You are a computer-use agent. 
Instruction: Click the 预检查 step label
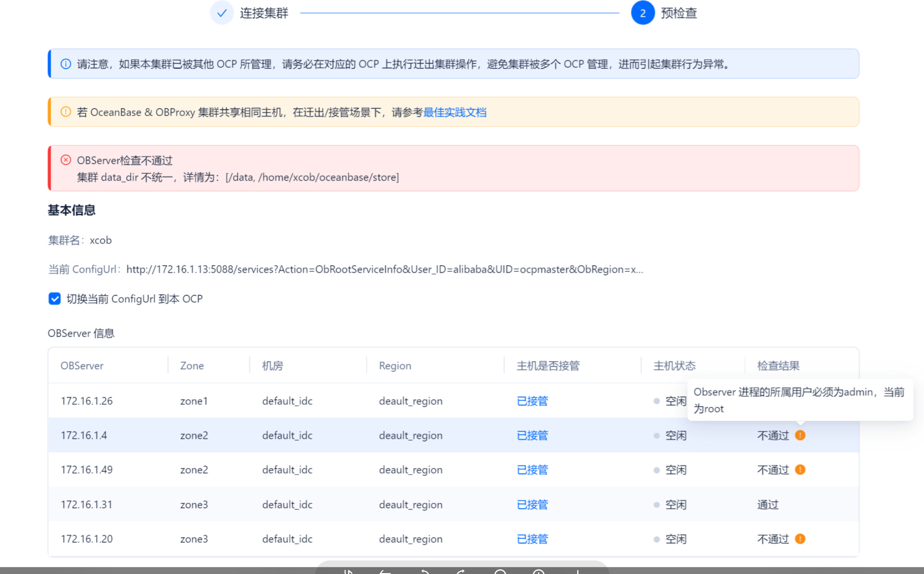678,13
